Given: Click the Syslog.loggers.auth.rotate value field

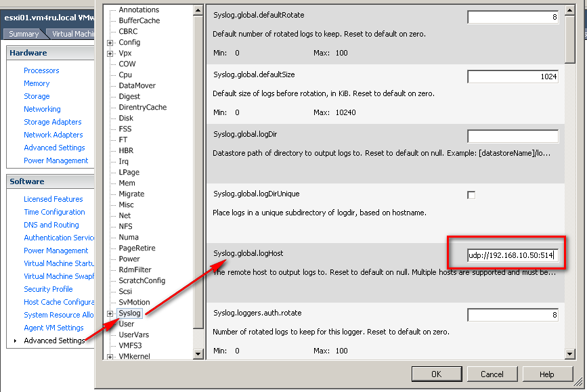Looking at the screenshot, I should [513, 315].
